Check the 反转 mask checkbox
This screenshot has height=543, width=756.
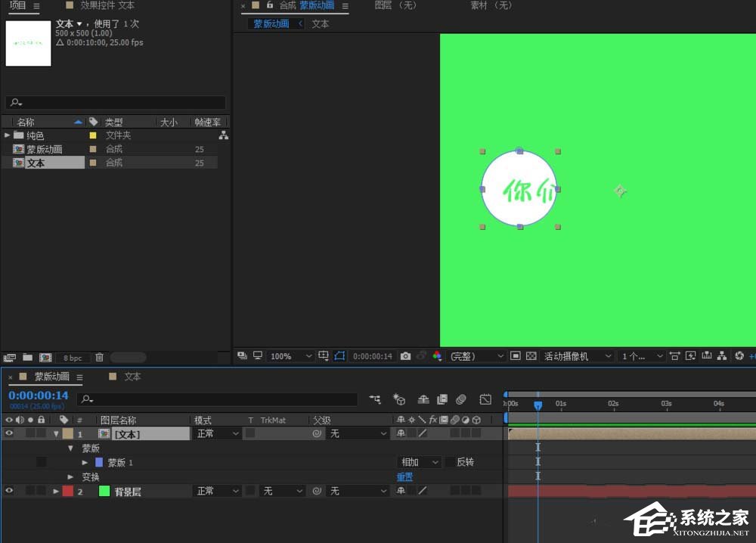451,462
